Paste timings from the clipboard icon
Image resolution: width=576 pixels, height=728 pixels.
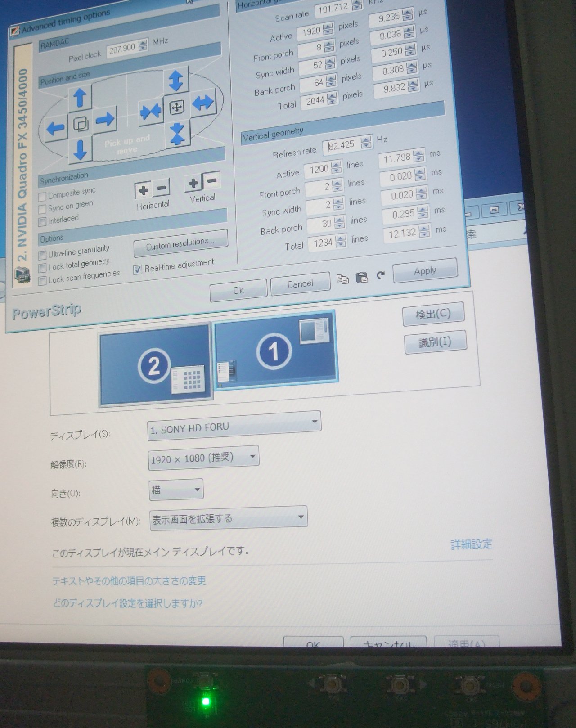362,277
